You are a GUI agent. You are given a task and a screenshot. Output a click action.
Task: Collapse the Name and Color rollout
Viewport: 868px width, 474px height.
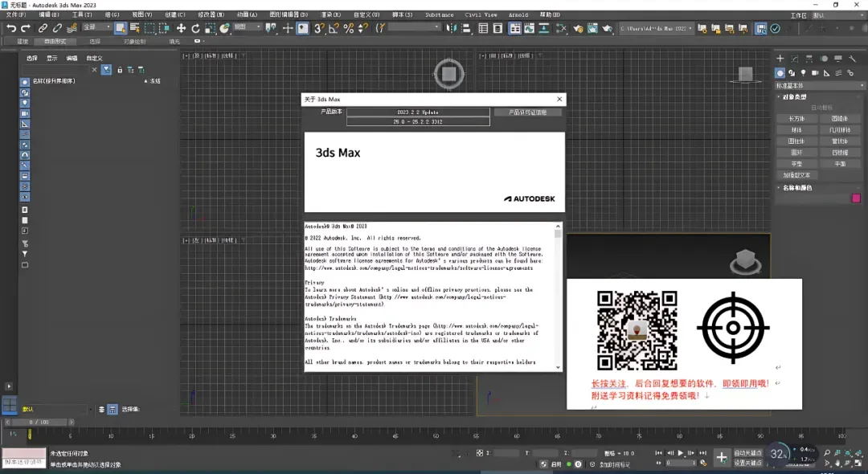click(796, 188)
